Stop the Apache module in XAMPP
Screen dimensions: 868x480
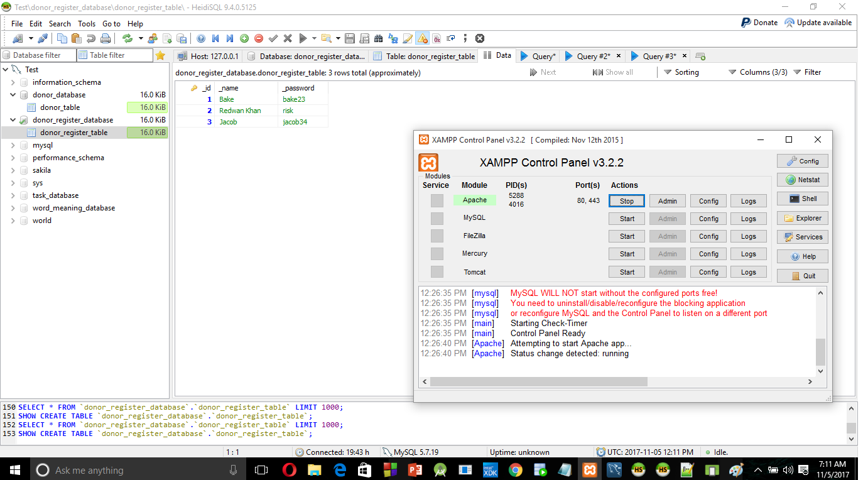[x=627, y=201]
